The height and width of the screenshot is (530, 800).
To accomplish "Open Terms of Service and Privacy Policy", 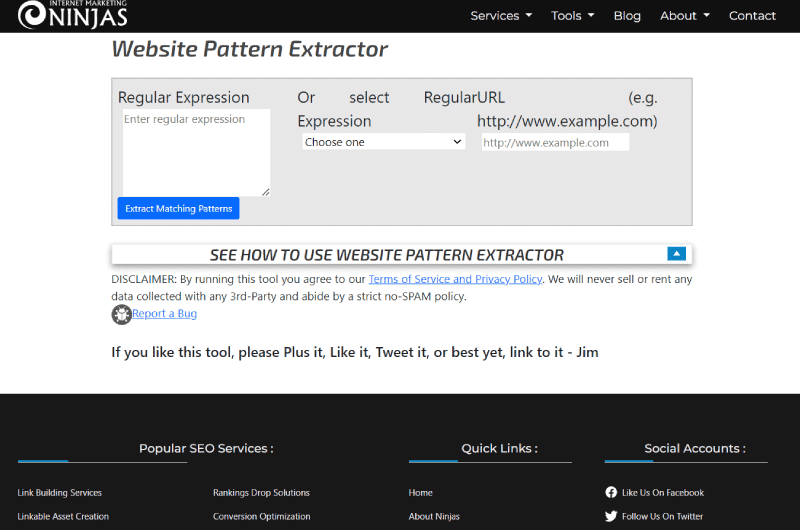I will [x=455, y=279].
